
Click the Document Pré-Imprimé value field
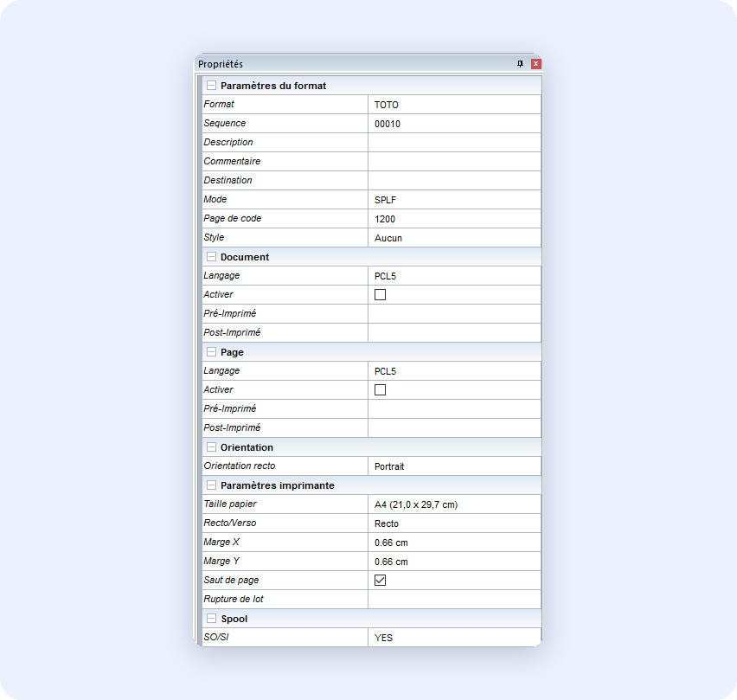click(x=454, y=313)
